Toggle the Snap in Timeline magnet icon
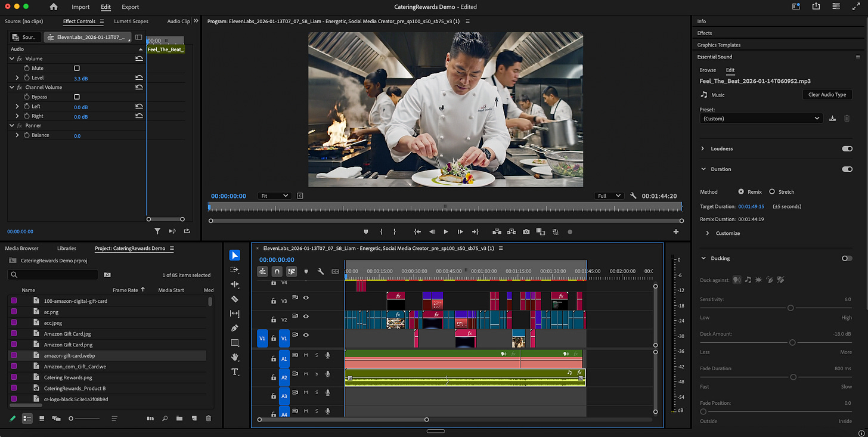 point(277,271)
